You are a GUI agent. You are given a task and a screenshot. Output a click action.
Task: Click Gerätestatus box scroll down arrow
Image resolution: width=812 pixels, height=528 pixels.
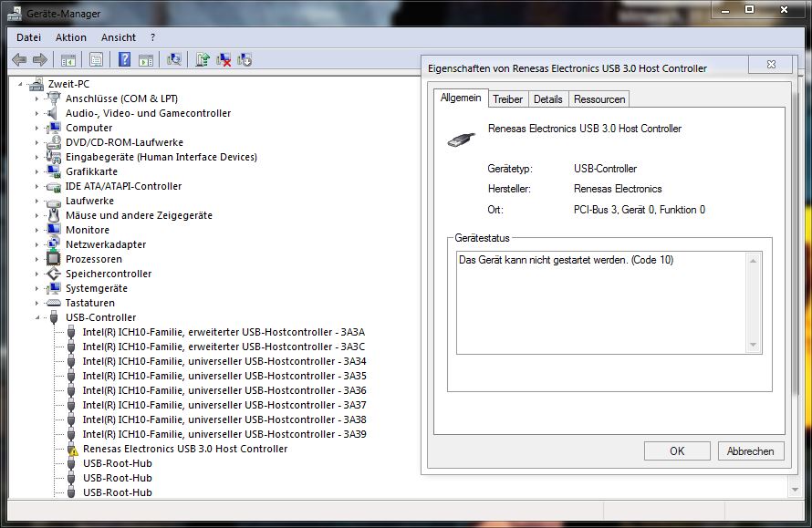click(753, 345)
